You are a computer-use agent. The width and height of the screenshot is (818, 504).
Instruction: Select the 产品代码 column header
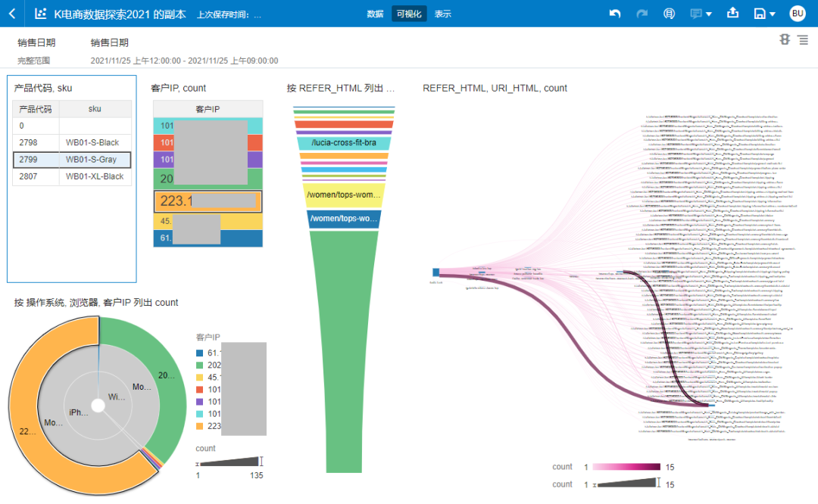point(36,109)
